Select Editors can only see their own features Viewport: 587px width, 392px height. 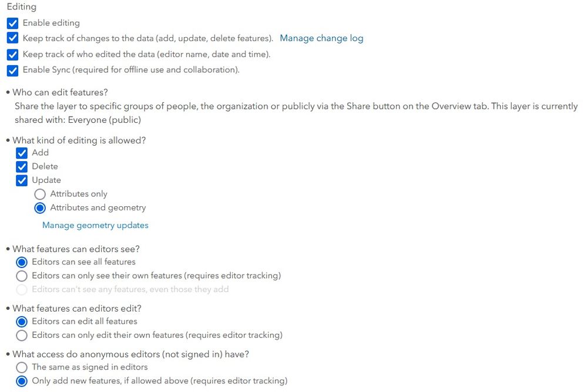(x=22, y=276)
